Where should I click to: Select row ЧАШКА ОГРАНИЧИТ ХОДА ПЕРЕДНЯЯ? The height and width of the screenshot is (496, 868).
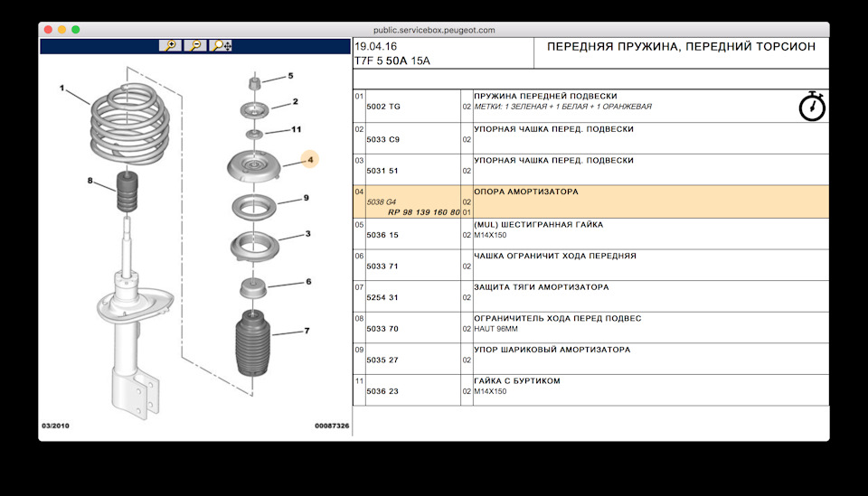590,265
